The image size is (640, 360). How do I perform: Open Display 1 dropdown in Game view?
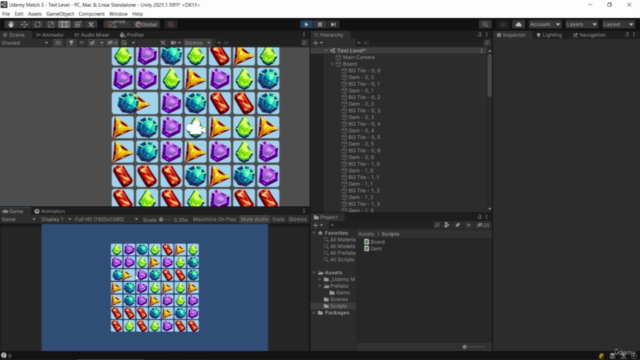click(56, 219)
